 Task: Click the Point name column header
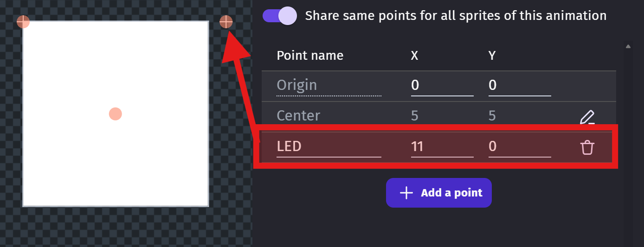coord(310,56)
